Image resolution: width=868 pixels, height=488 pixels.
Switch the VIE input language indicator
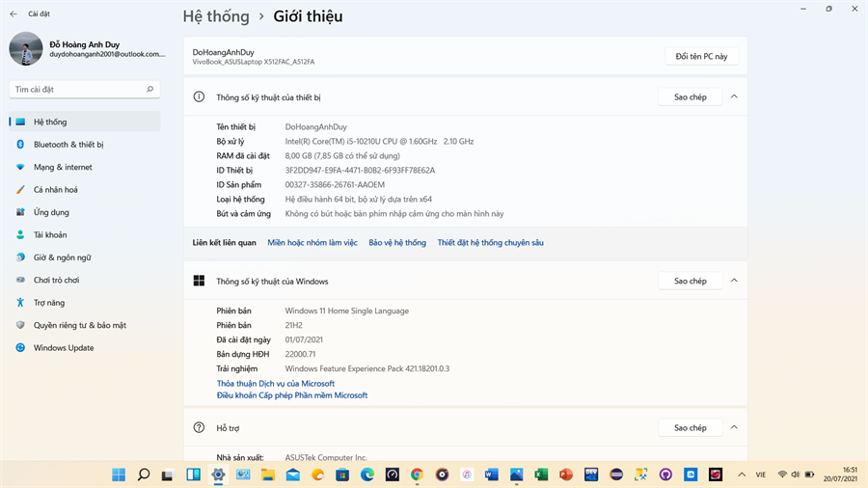pos(761,474)
